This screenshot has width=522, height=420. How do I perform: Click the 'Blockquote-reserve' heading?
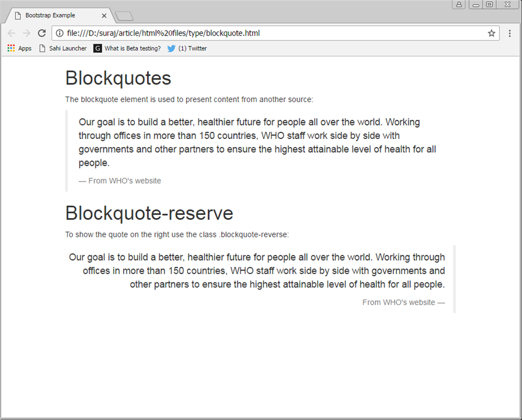(x=149, y=213)
